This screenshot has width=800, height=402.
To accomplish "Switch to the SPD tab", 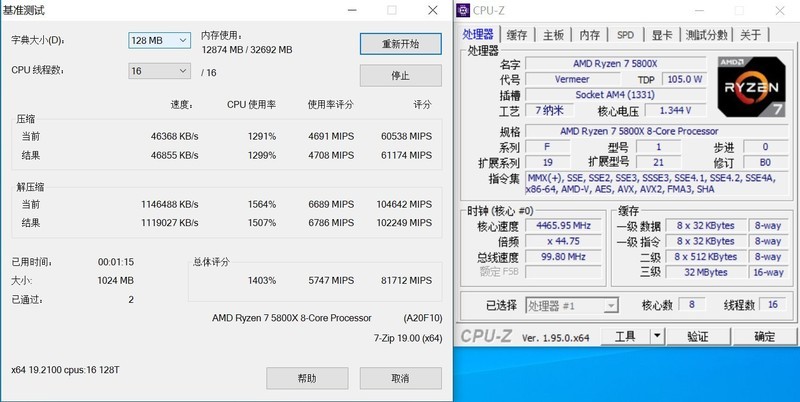I will point(625,35).
